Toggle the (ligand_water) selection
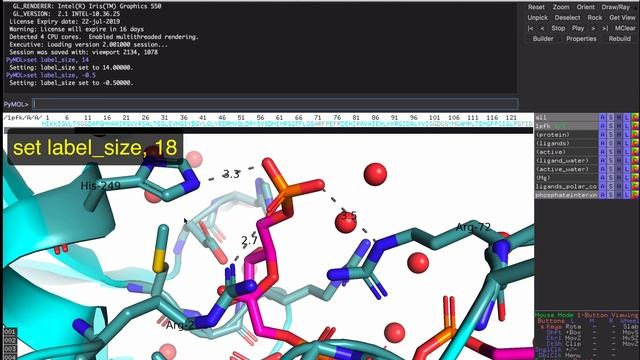640x360 pixels. (567, 160)
